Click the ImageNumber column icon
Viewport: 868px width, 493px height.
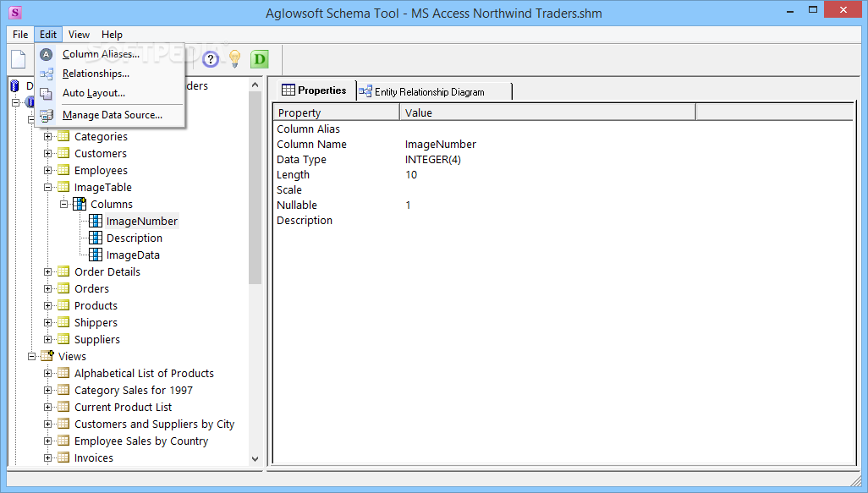pos(96,221)
